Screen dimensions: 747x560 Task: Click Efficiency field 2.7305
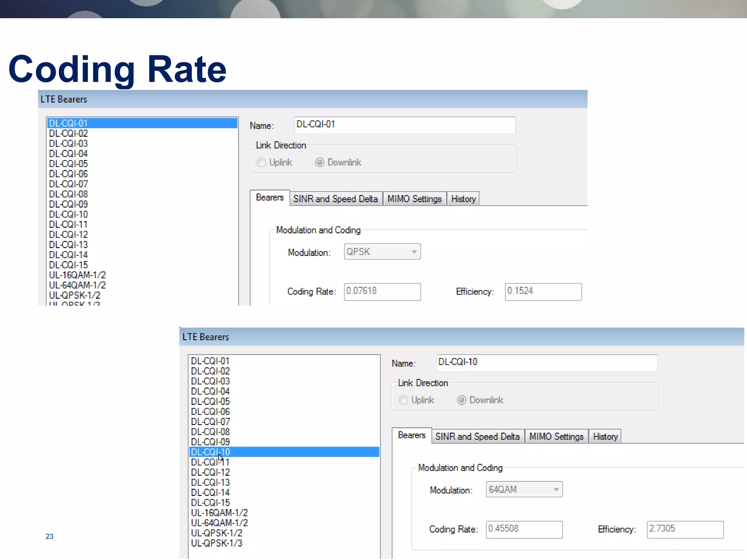click(685, 529)
